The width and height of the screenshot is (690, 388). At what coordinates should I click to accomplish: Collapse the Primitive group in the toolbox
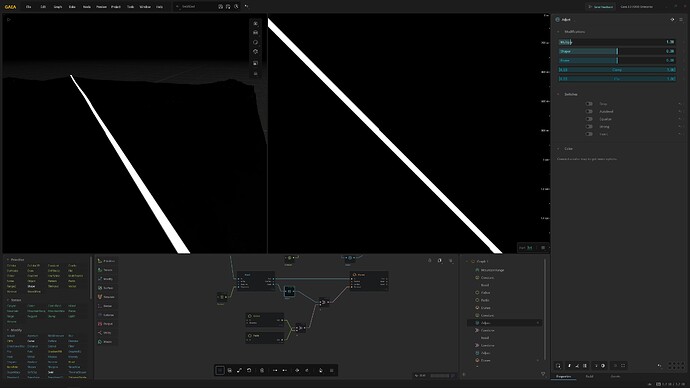click(x=8, y=260)
